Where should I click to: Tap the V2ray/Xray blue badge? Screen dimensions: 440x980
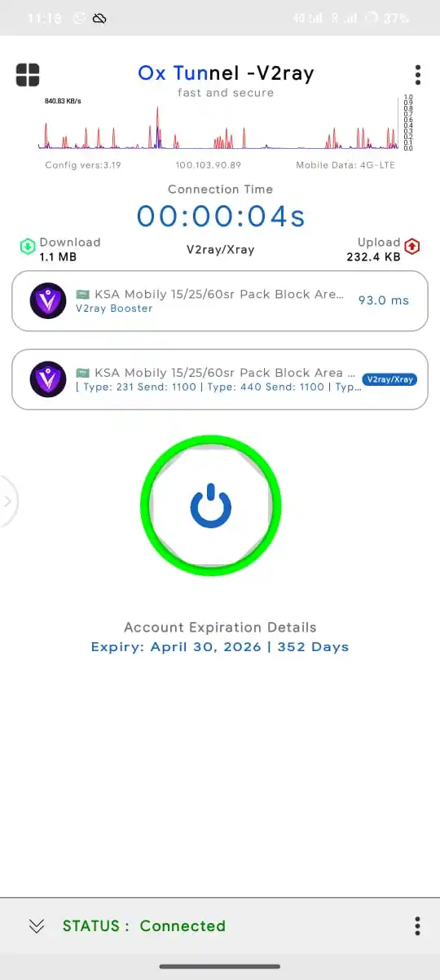pos(389,379)
